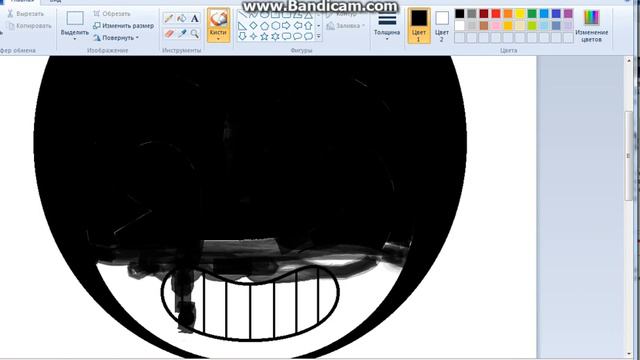The width and height of the screenshot is (640, 360).
Task: Pick the dark red color swatch
Action: coord(484,14)
